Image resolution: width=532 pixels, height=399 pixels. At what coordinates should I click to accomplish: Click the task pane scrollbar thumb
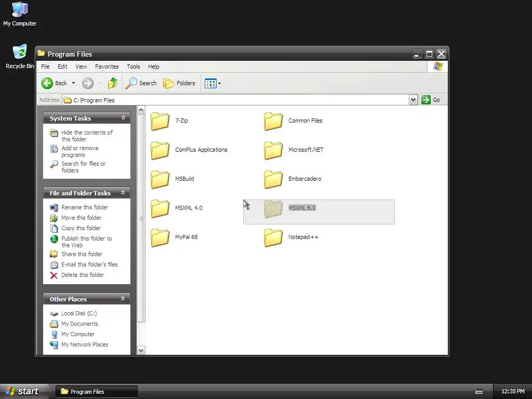(x=141, y=219)
